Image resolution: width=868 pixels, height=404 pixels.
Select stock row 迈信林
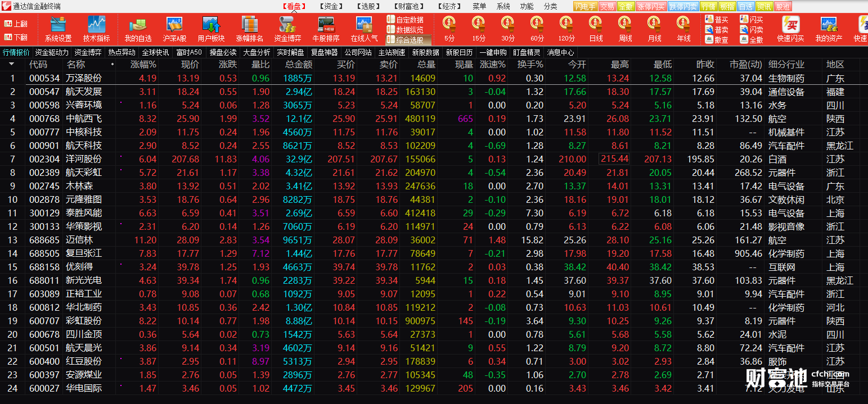(x=434, y=240)
